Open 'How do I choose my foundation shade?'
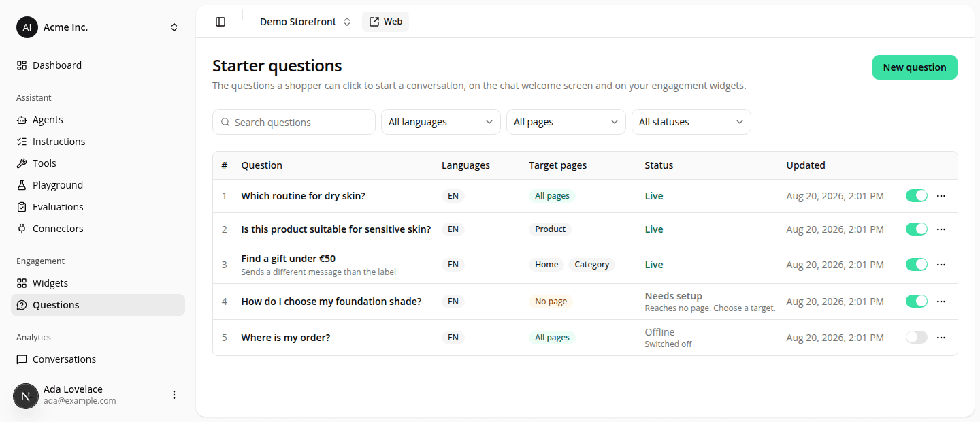The height and width of the screenshot is (422, 980). click(331, 302)
